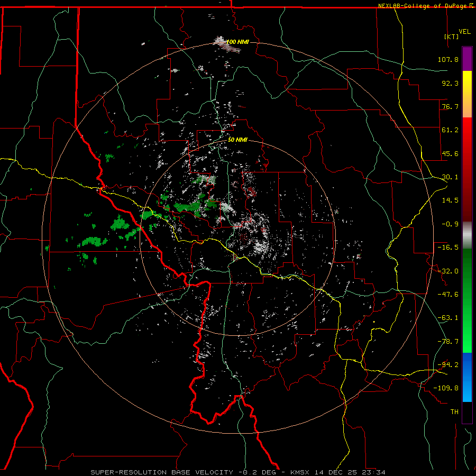Screen dimensions: 476x476
Task: Click the [KT] units label
Action: [x=452, y=36]
